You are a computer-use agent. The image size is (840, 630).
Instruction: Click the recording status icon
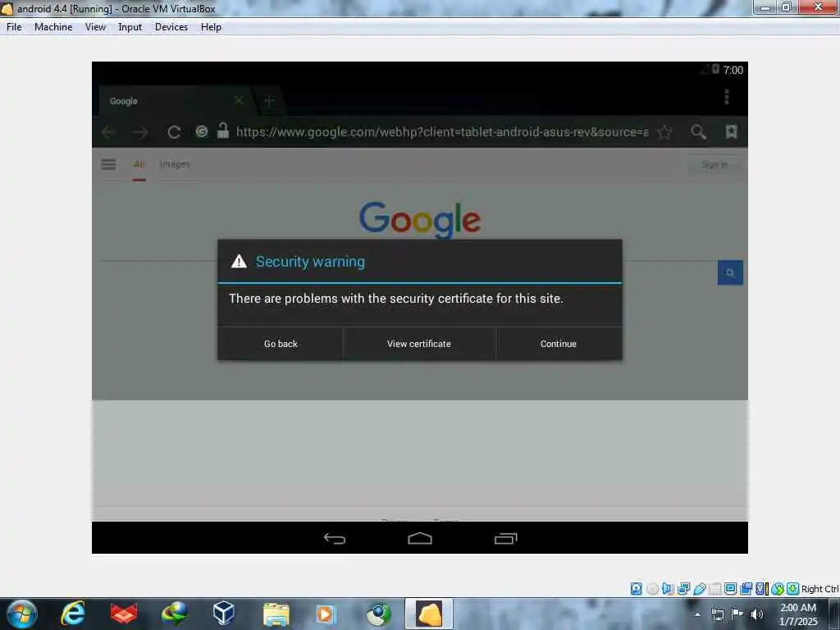tap(746, 589)
